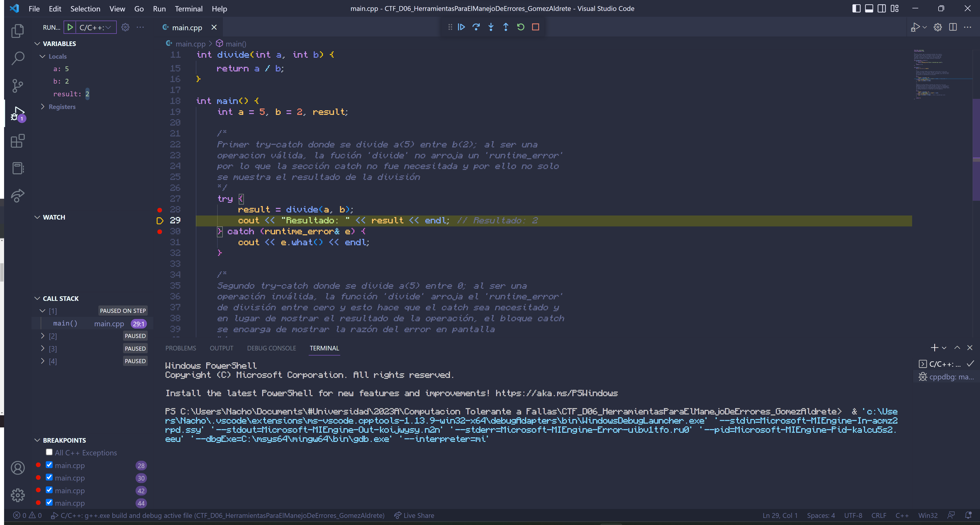Open the Run and Debug view in activity bar
This screenshot has height=525, width=980.
(17, 113)
